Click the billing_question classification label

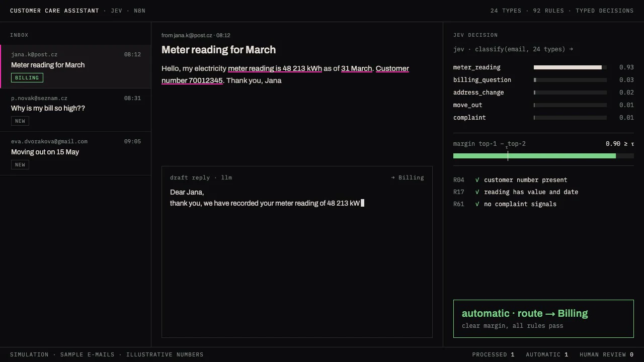point(482,80)
